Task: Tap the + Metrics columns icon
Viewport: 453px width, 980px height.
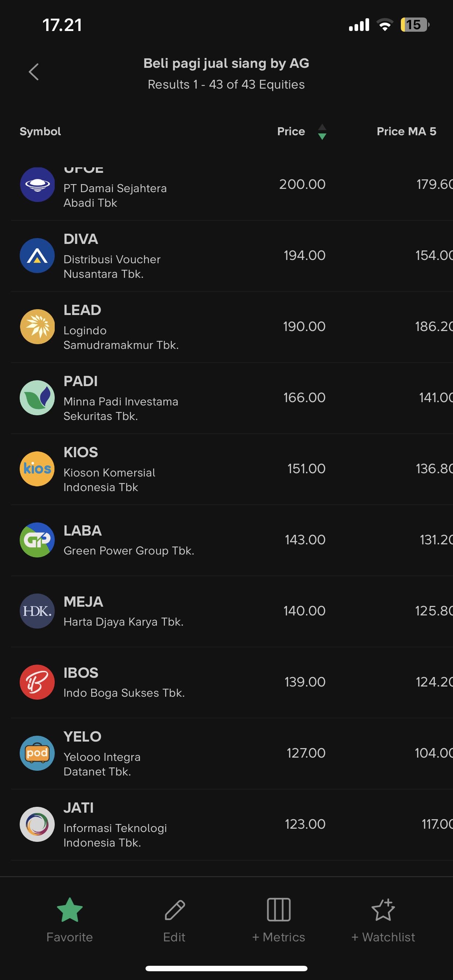Action: (279, 910)
